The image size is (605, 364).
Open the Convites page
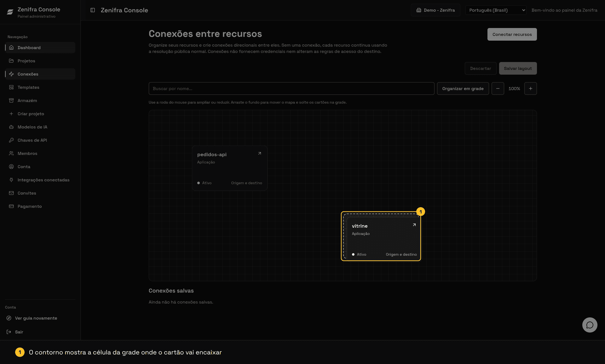tap(40, 193)
